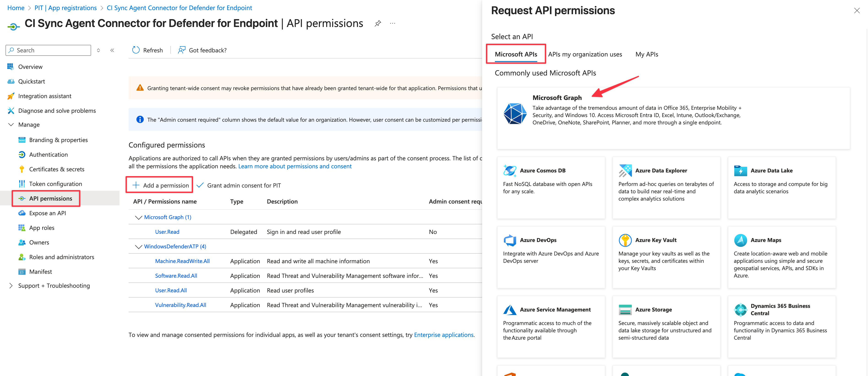
Task: Click the Manifest icon
Action: click(22, 272)
